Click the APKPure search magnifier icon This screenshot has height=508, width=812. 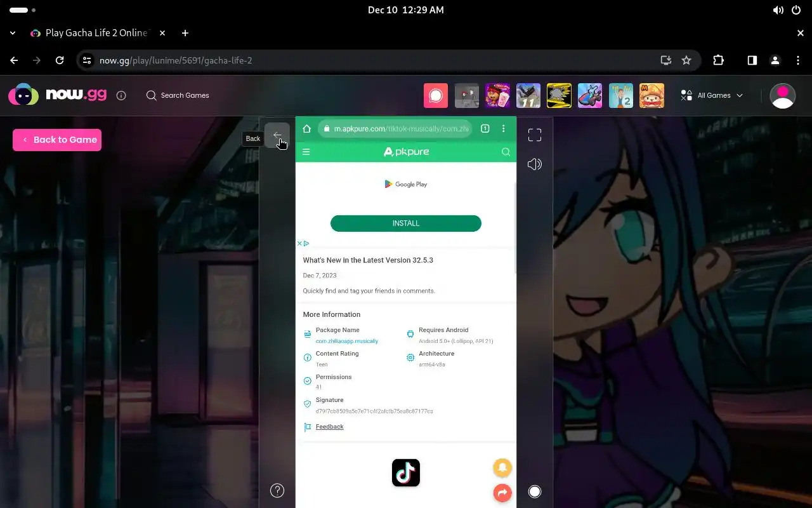(506, 152)
